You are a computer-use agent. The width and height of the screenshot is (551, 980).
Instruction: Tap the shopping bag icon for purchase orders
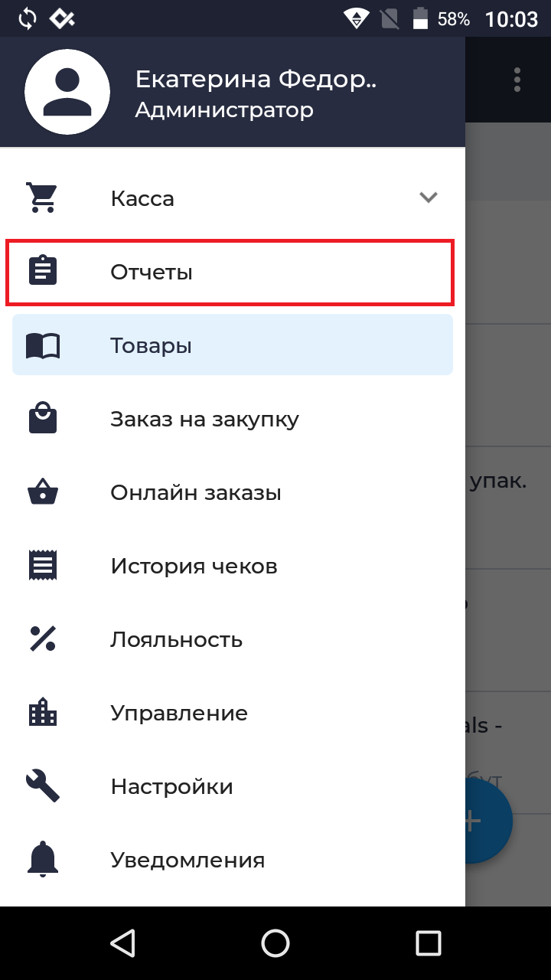click(x=43, y=419)
